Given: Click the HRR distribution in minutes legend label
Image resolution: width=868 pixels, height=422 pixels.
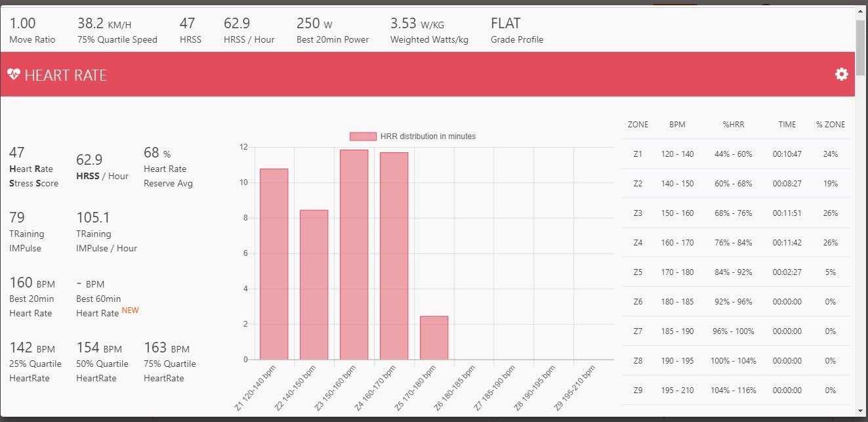Looking at the screenshot, I should (428, 137).
